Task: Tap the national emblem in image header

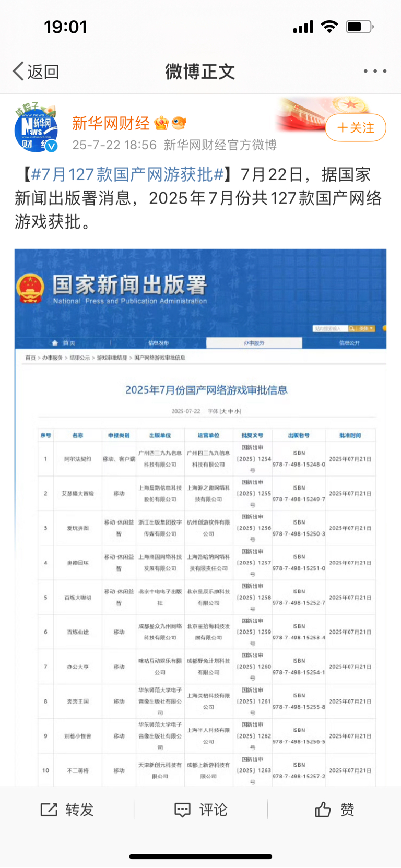Action: click(x=30, y=288)
